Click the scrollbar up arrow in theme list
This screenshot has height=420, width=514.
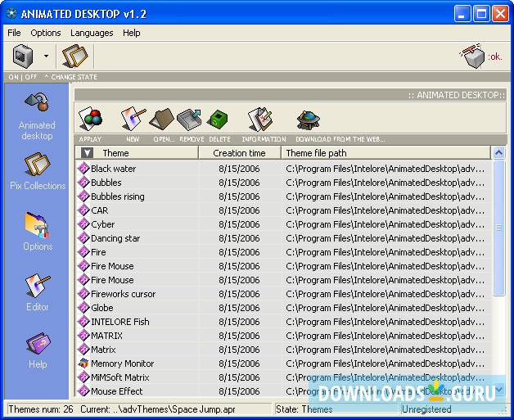pyautogui.click(x=498, y=153)
